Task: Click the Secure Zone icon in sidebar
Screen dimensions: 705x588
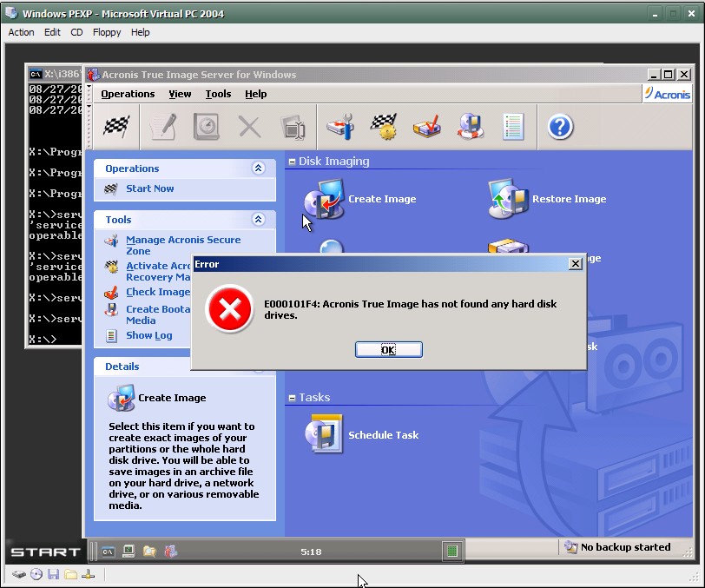Action: (x=111, y=241)
